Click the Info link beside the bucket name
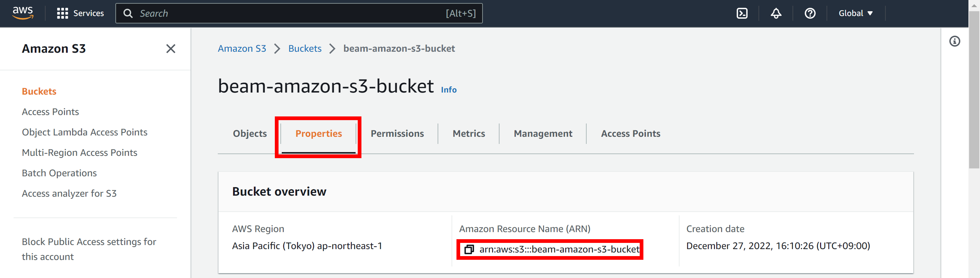 449,90
